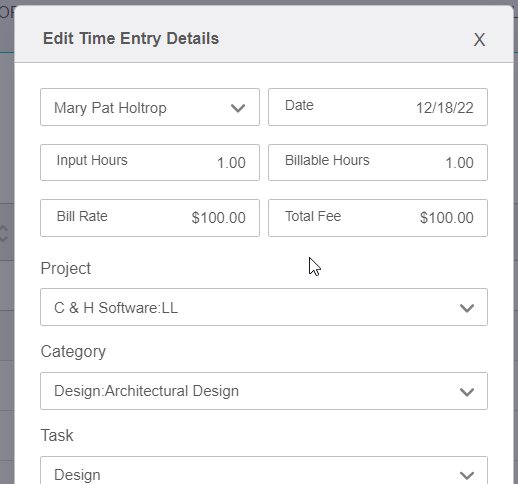Click the Total Fee field
The height and width of the screenshot is (484, 518).
(x=378, y=218)
